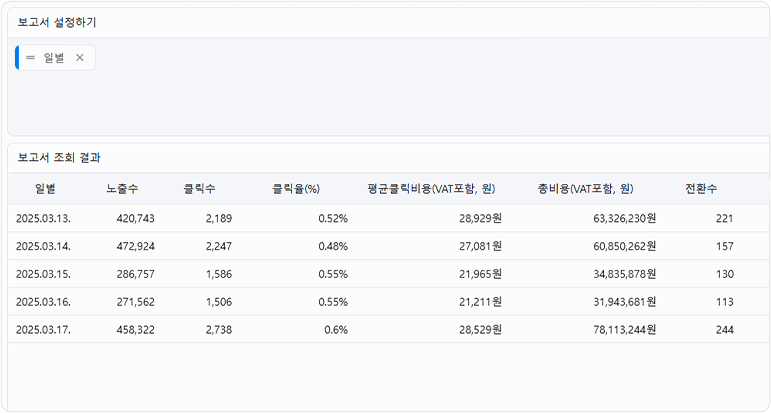Sort by the 클릭율(%) column header
The image size is (771, 413).
(296, 189)
